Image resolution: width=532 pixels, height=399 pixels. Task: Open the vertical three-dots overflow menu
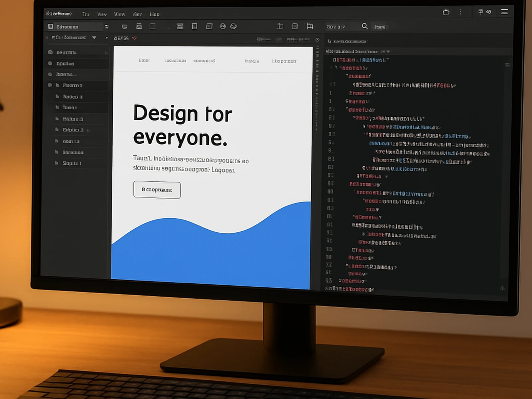tap(461, 12)
